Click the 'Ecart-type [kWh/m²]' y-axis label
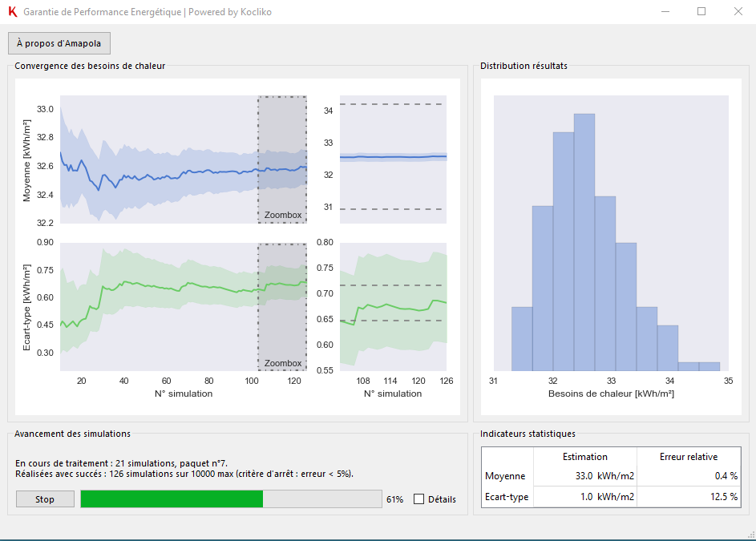Viewport: 756px width, 541px height. 27,308
